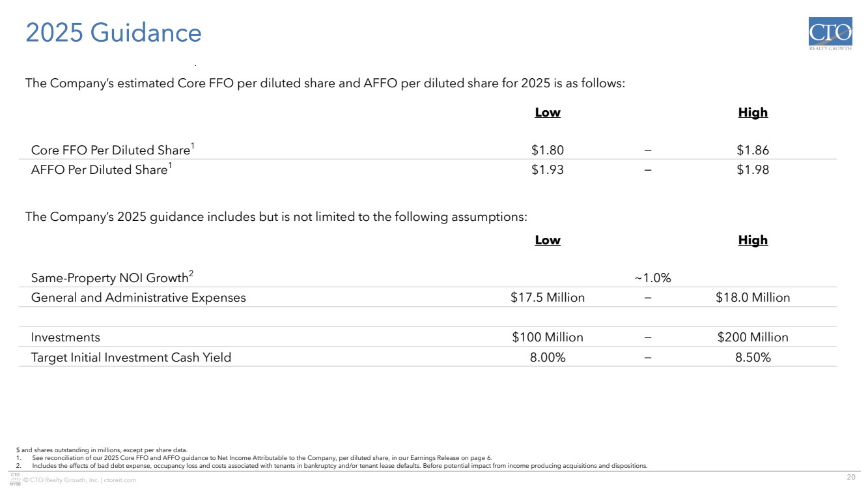Click the $18.0 Million G&A high value

(753, 298)
